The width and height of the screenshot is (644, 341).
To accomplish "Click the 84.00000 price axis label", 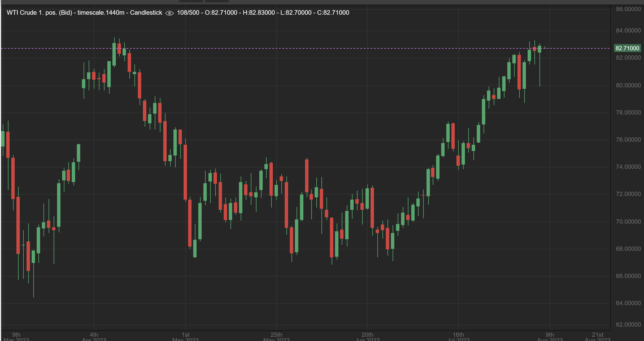I will click(x=628, y=31).
